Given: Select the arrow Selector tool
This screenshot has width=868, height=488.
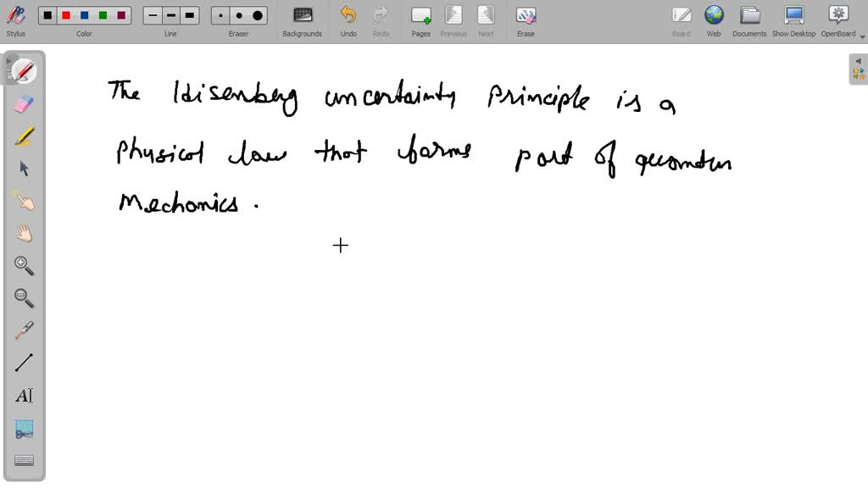Looking at the screenshot, I should click(24, 168).
